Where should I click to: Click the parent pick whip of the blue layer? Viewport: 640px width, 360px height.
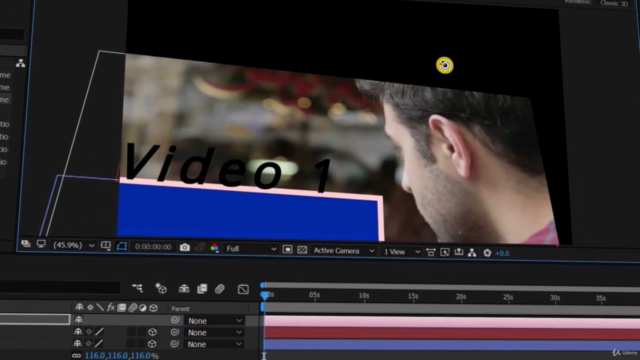pos(174,344)
